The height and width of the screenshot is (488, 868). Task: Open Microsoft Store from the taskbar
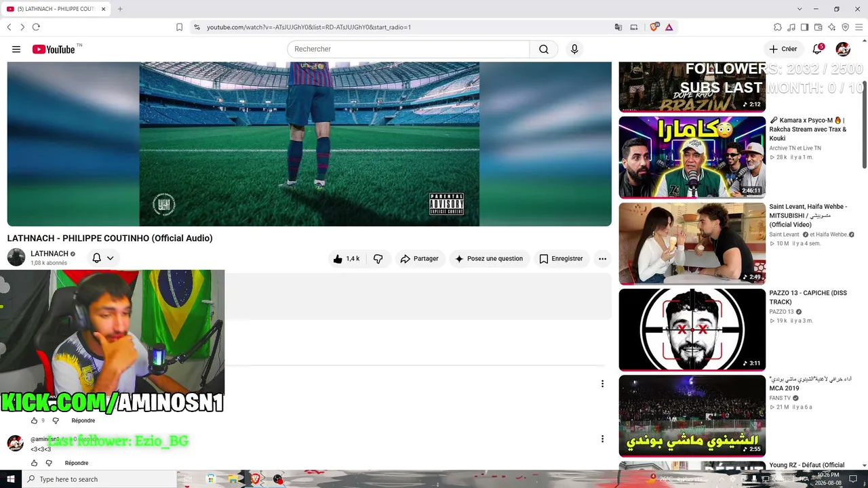[211, 479]
